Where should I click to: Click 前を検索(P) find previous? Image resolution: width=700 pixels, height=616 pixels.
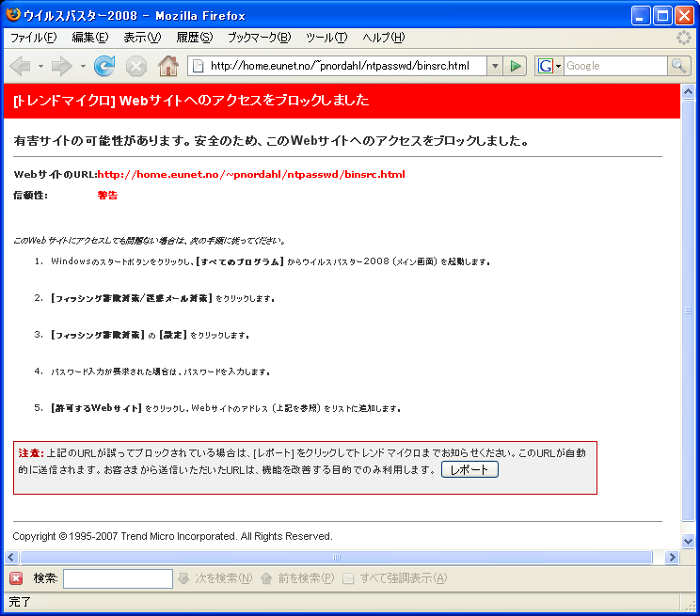tap(297, 578)
